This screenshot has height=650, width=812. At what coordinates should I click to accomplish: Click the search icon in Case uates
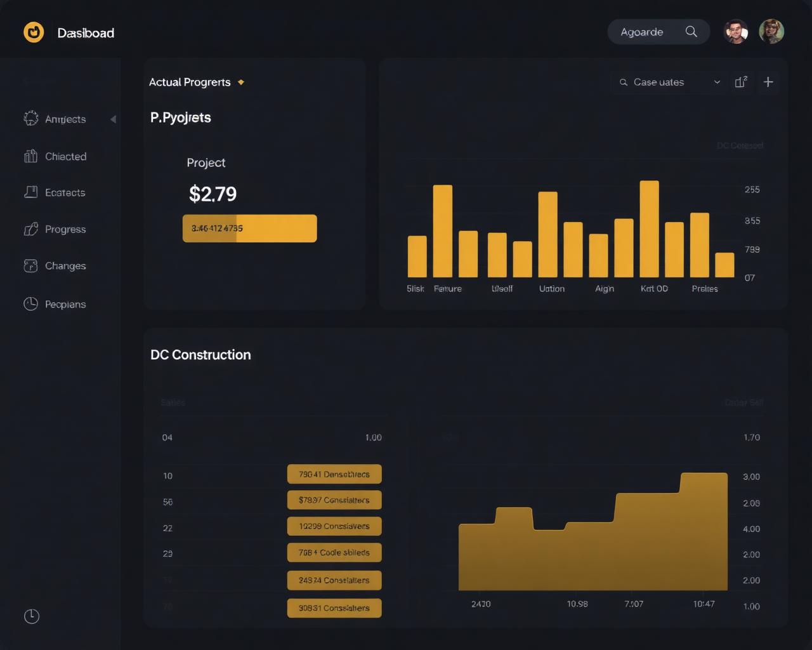624,82
